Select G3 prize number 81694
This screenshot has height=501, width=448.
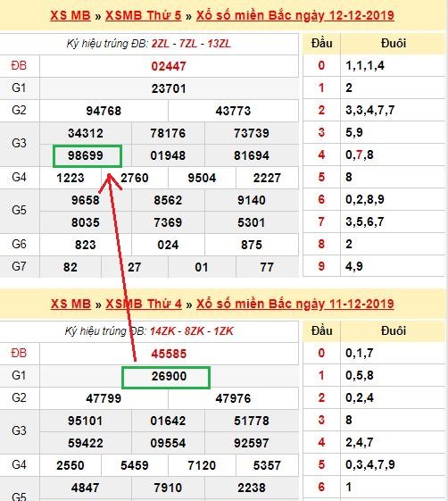[252, 155]
